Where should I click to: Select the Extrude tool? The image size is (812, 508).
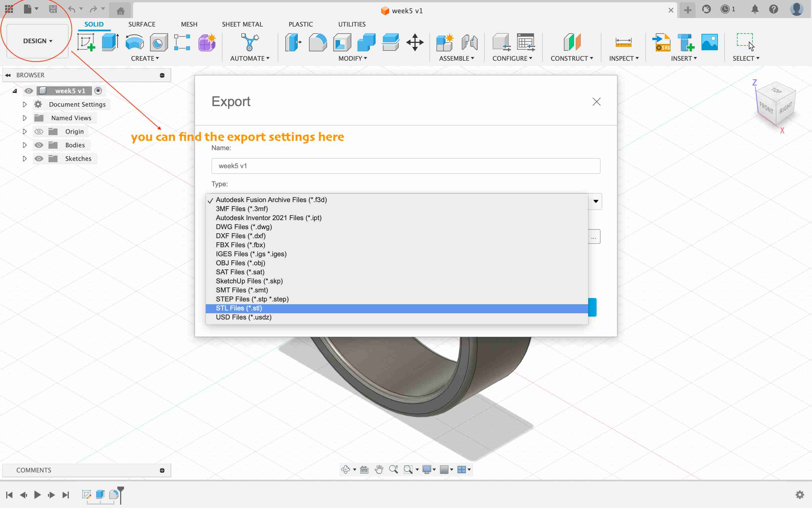click(111, 42)
